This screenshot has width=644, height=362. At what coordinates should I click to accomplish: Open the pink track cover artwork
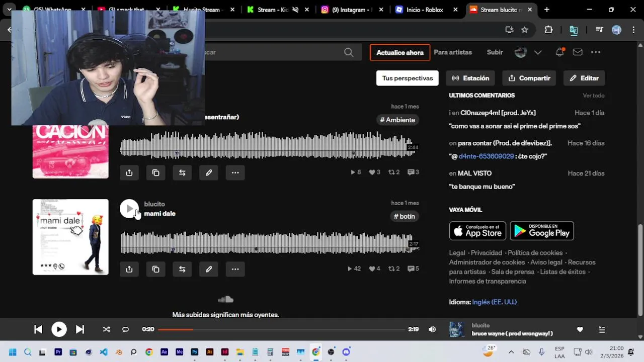70,152
